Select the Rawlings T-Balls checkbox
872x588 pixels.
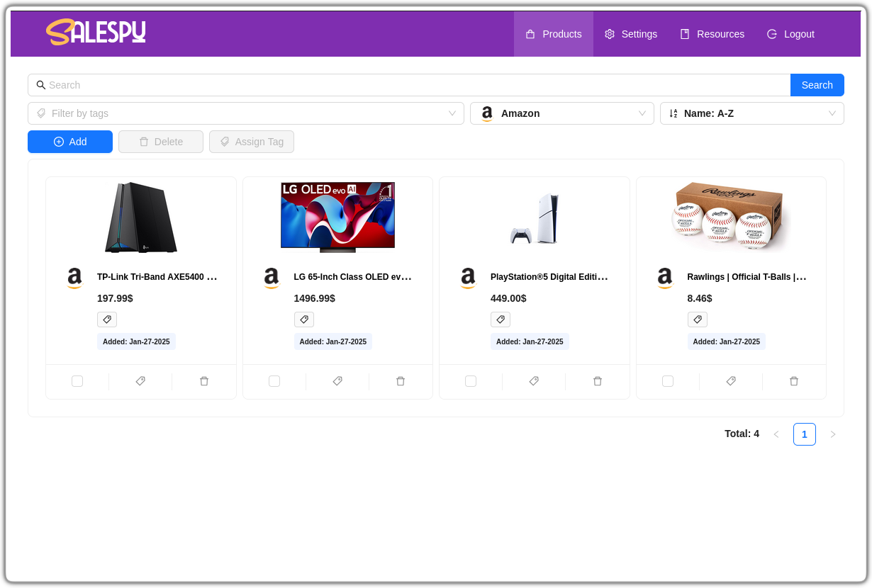tap(668, 381)
